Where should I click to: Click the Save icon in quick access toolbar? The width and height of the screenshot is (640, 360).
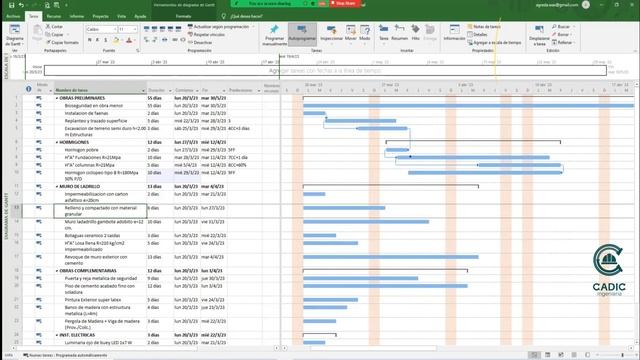[11, 5]
